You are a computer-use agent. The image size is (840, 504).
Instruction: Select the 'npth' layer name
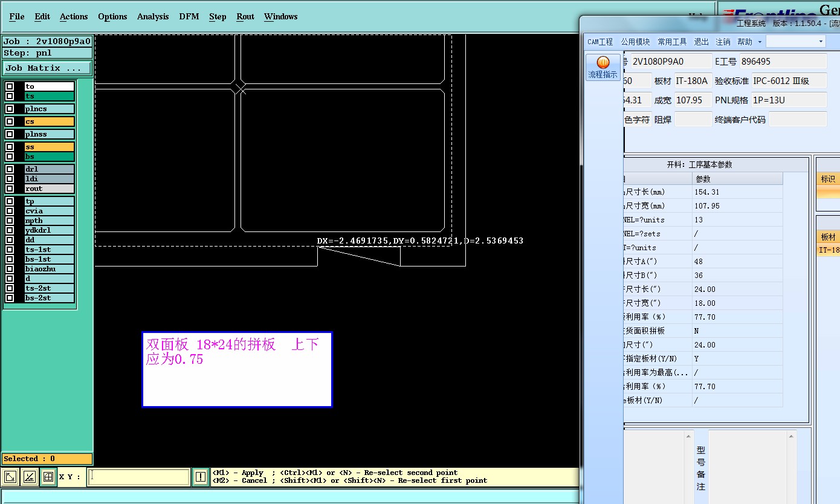point(49,221)
